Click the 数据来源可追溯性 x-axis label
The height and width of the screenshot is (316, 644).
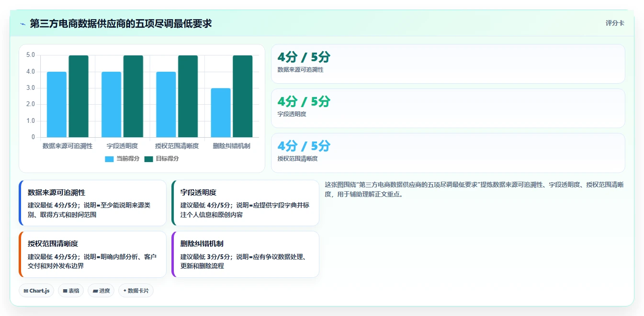point(68,146)
